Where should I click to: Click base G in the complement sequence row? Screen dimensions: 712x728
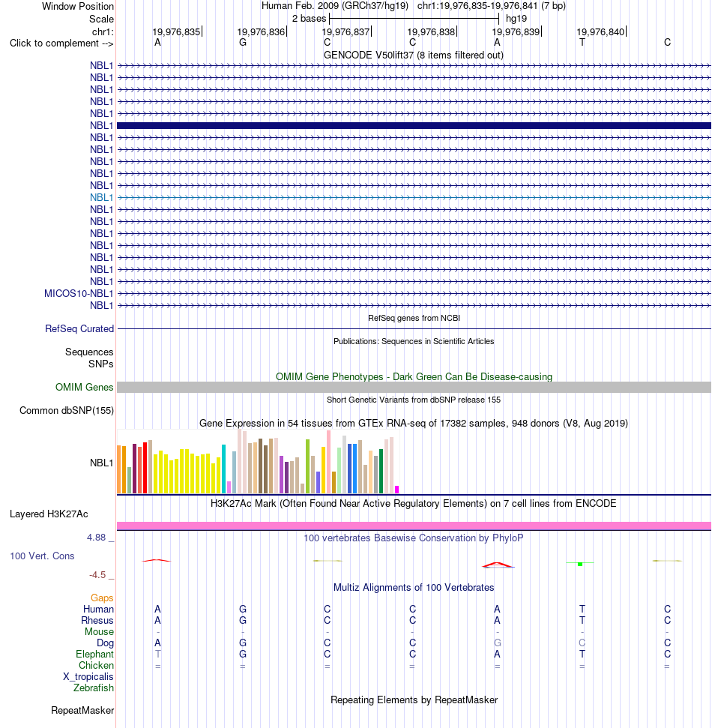tap(242, 43)
